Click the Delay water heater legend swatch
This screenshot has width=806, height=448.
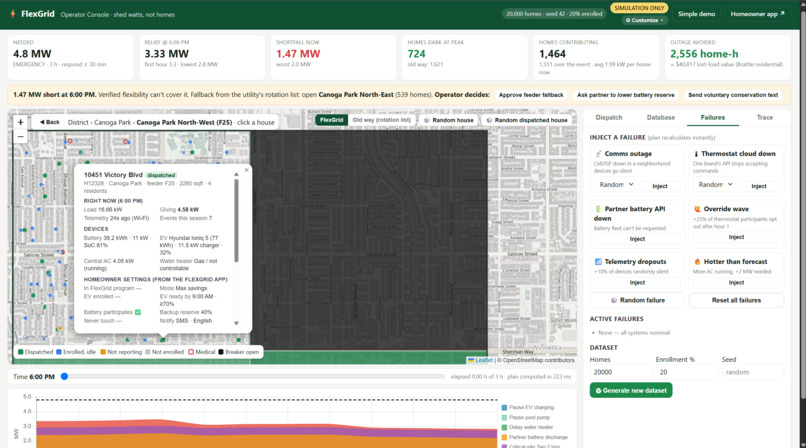pyautogui.click(x=504, y=427)
